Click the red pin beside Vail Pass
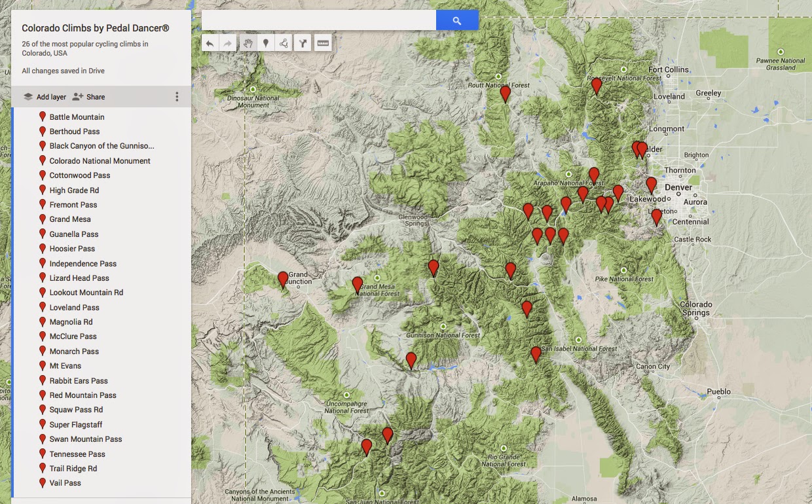The width and height of the screenshot is (812, 504). tap(42, 482)
